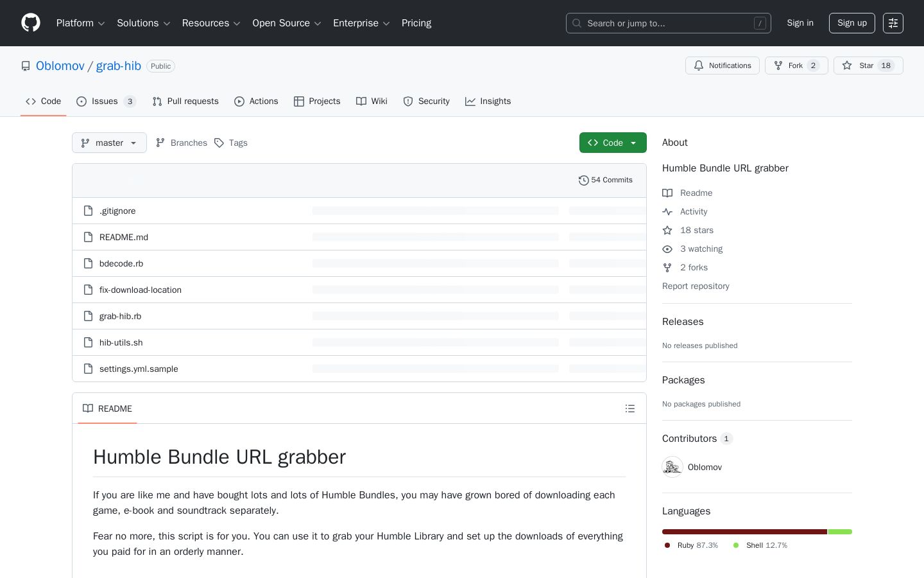Click the commit history clock icon
Viewport: 924px width, 578px height.
tap(583, 180)
